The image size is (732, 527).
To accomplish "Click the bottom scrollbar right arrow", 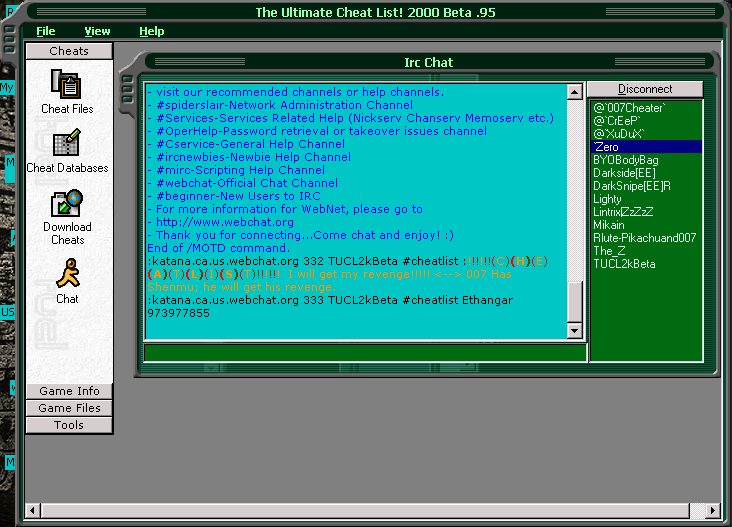I will coord(712,510).
